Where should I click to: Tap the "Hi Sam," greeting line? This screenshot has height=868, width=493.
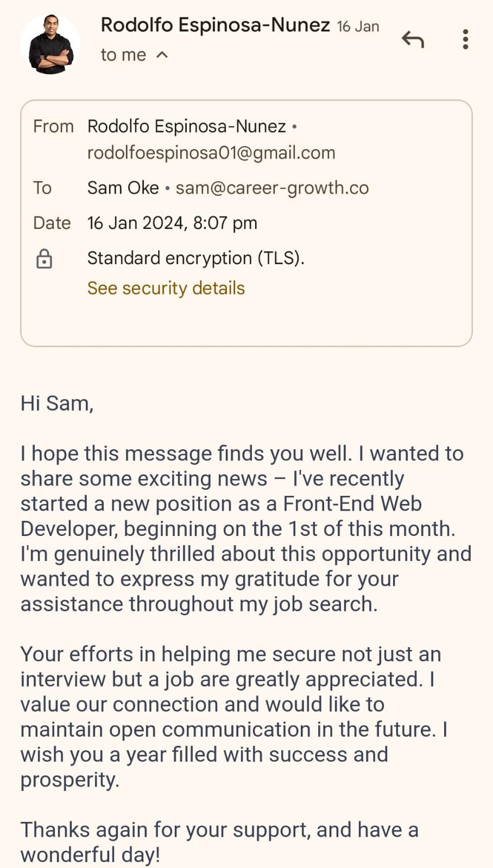click(x=57, y=404)
